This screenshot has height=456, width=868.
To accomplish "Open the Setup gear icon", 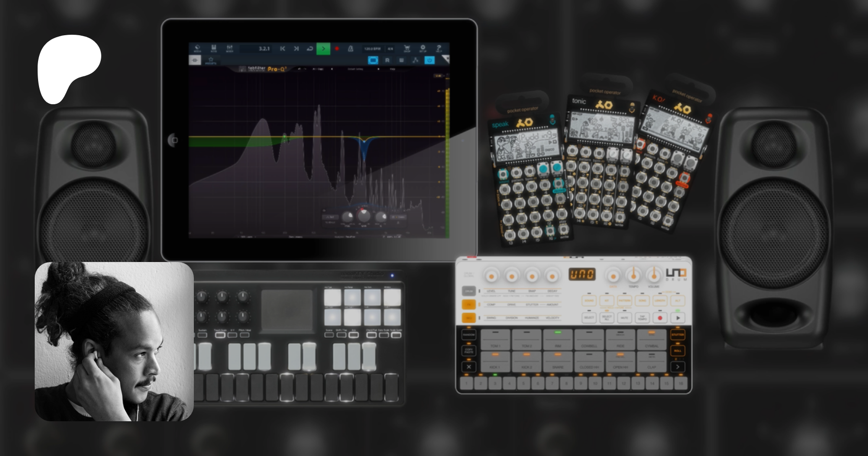I will 422,49.
